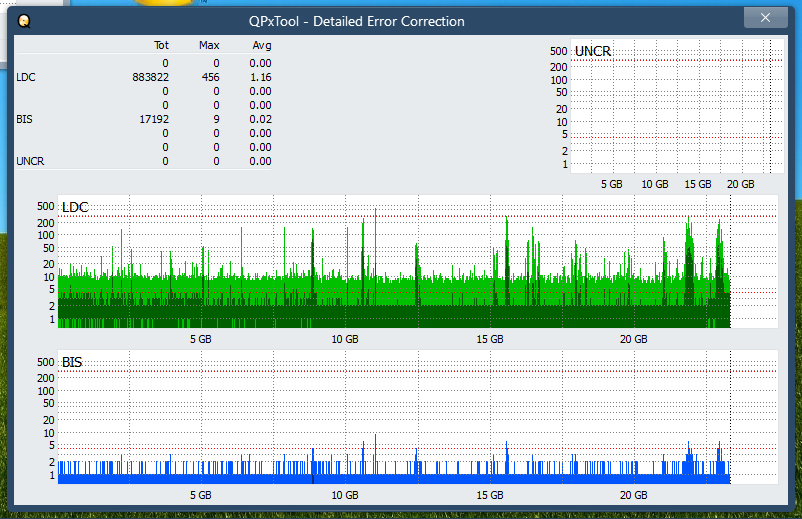
Task: Click the 10 GB axis label under LDC graph
Action: click(x=344, y=340)
